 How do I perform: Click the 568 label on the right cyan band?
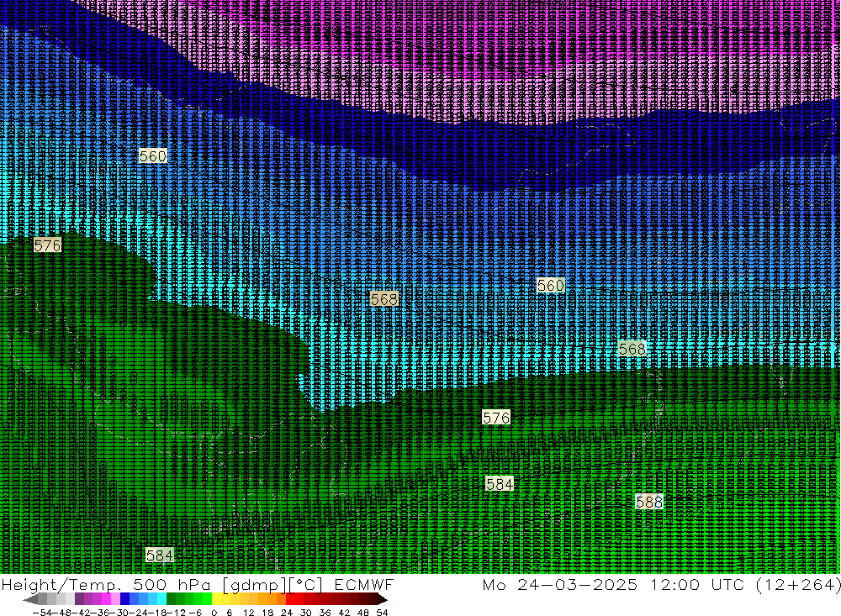click(x=632, y=350)
